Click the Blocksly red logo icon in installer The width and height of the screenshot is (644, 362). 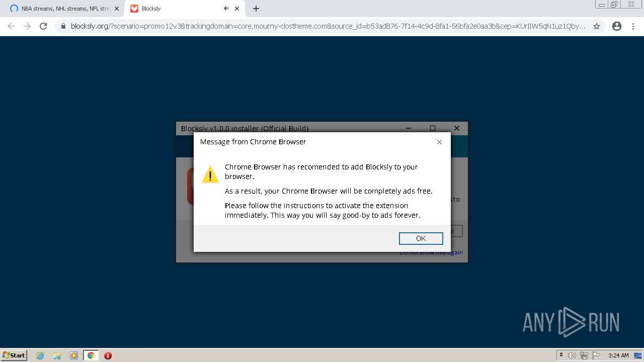[x=190, y=186]
